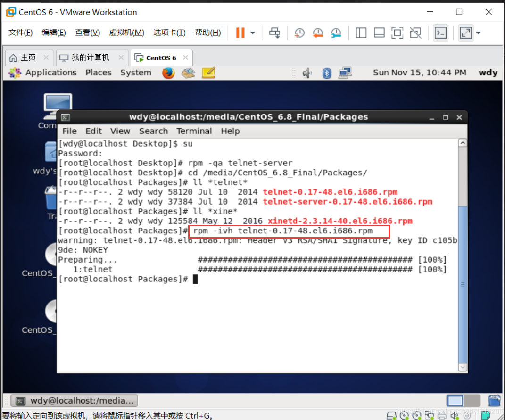505x420 pixels.
Task: Click the network connection panel icon
Action: pyautogui.click(x=345, y=73)
